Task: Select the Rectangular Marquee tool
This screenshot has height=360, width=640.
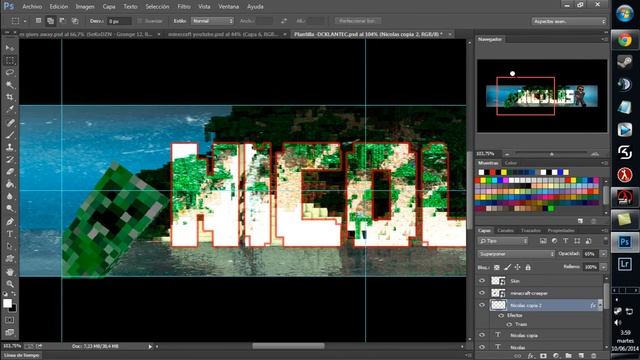Action: click(x=10, y=60)
